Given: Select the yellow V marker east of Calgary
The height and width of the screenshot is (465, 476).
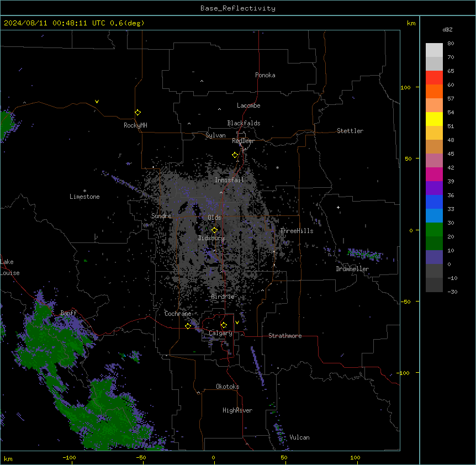Looking at the screenshot, I should coord(237,323).
